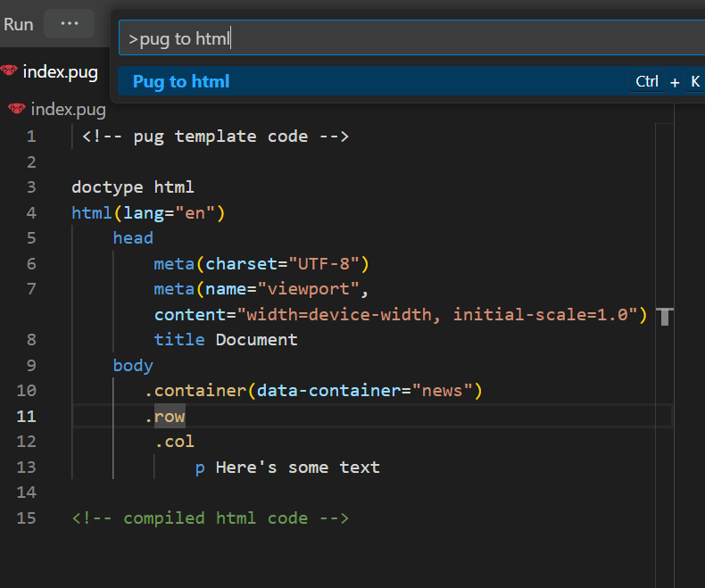Open the index.pug breadcrumb dropdown
The image size is (705, 588).
click(x=68, y=110)
